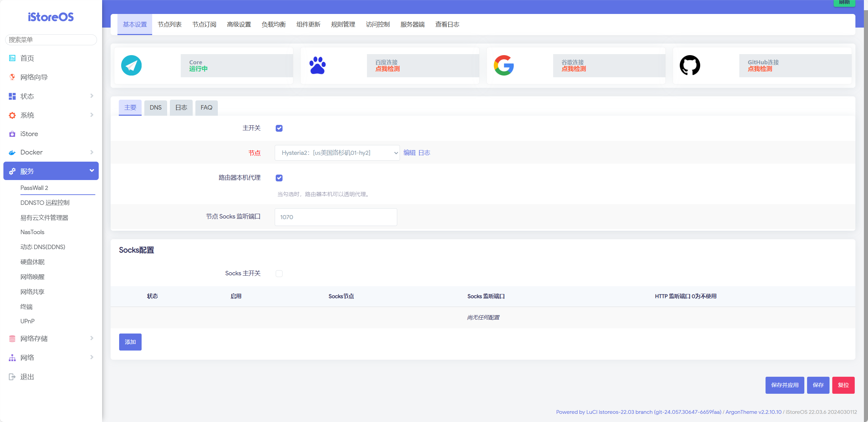The width and height of the screenshot is (868, 422).
Task: Select the 主要 sub-tab
Action: [130, 108]
